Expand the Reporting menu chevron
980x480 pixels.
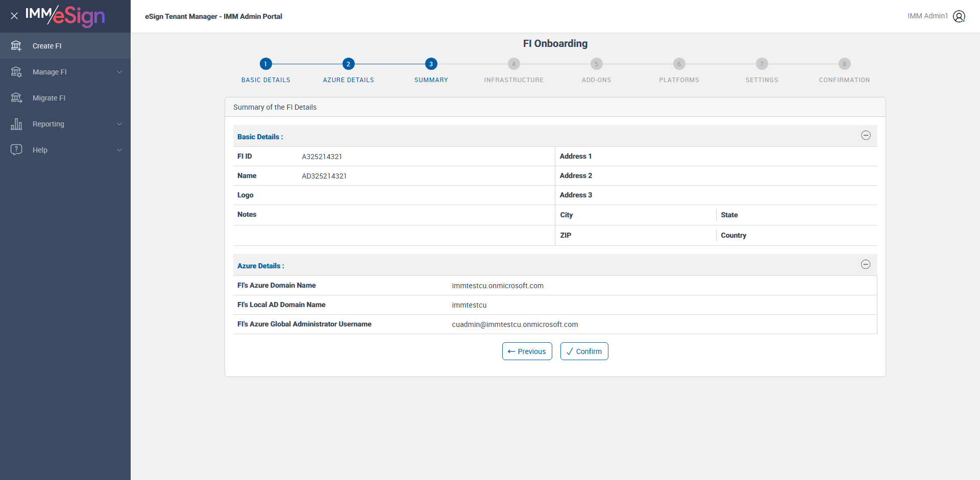(x=119, y=124)
